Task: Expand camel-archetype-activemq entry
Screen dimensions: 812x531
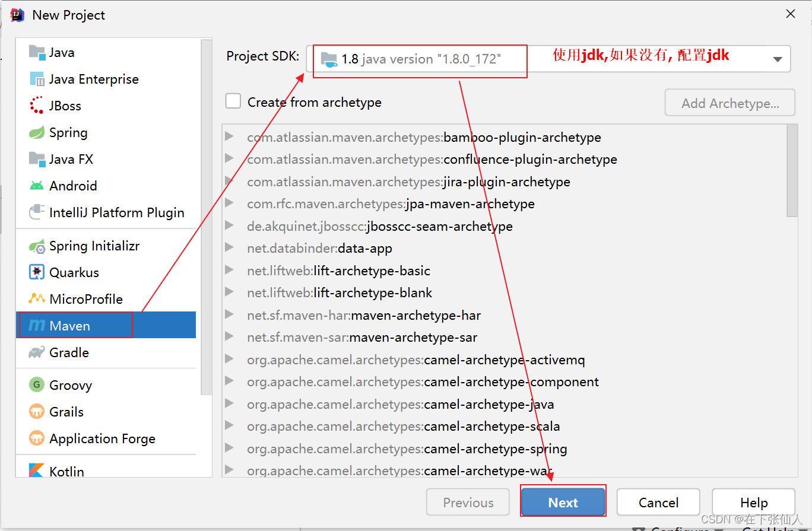Action: [x=230, y=359]
